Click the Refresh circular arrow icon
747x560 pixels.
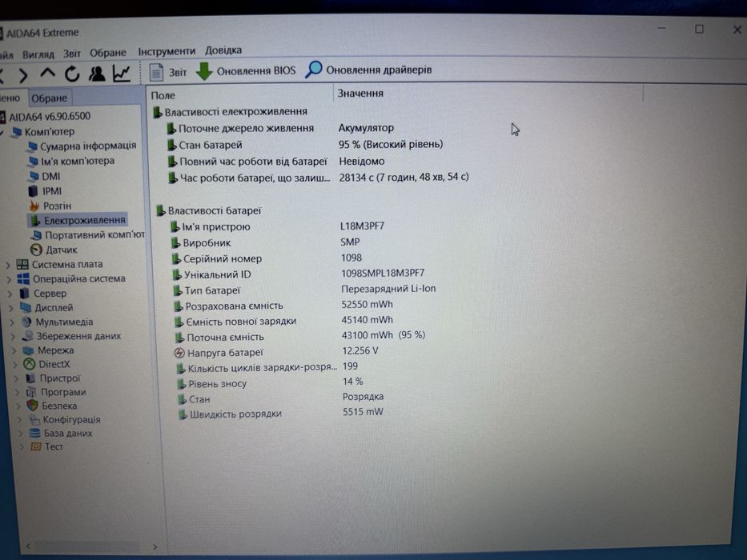point(72,74)
